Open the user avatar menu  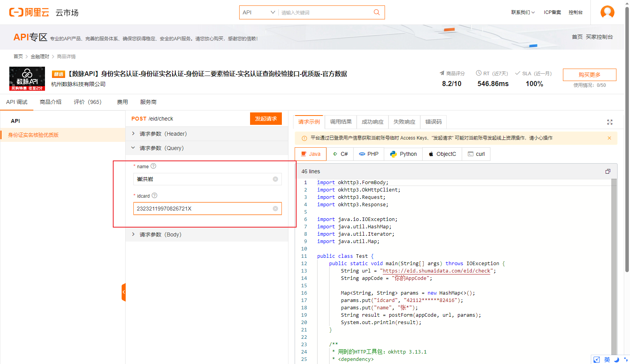[607, 12]
